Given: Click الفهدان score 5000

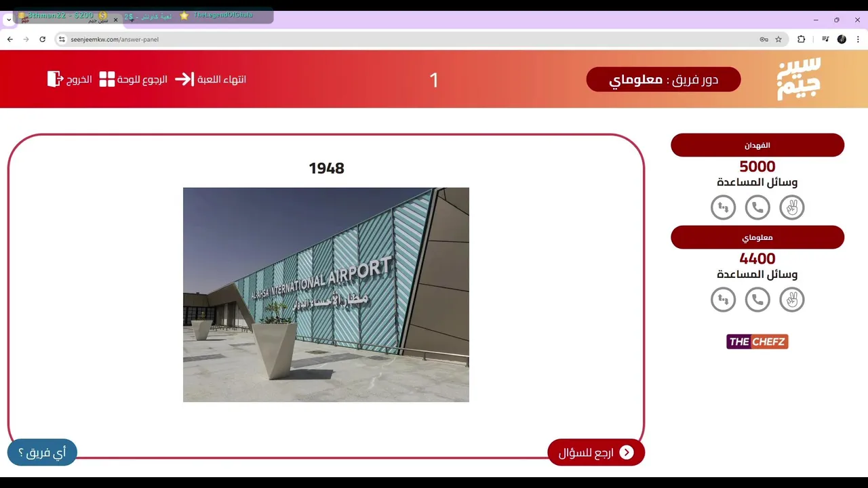Looking at the screenshot, I should (x=757, y=166).
